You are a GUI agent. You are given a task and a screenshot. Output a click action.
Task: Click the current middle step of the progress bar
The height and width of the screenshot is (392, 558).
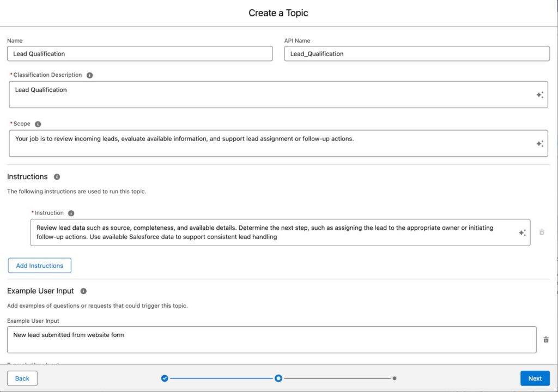coord(278,377)
